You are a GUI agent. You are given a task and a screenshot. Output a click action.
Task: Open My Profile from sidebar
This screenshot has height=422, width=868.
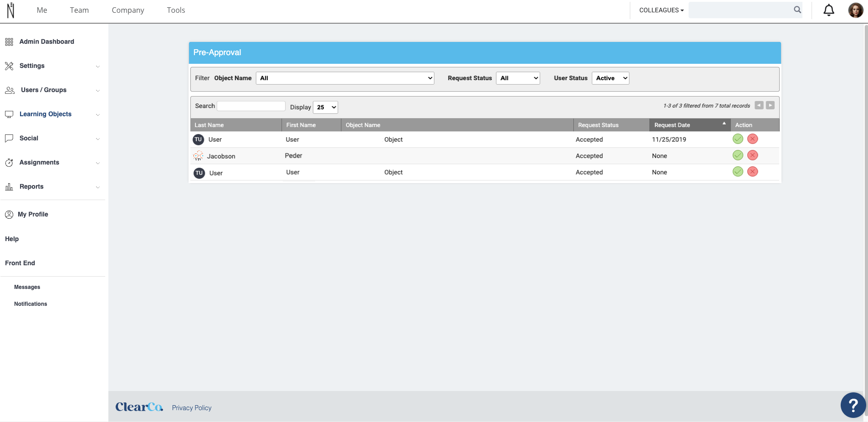pos(33,214)
